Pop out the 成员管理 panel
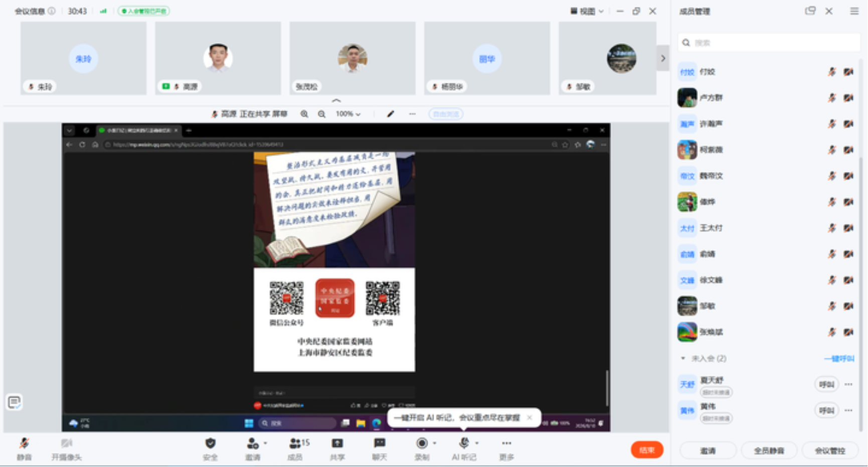The image size is (868, 467). (x=810, y=11)
